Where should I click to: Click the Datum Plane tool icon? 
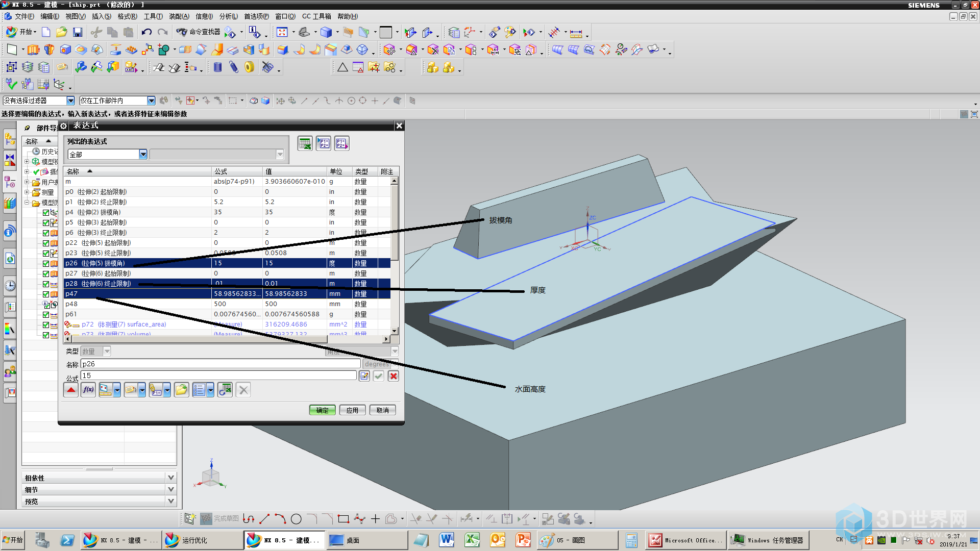coord(12,49)
